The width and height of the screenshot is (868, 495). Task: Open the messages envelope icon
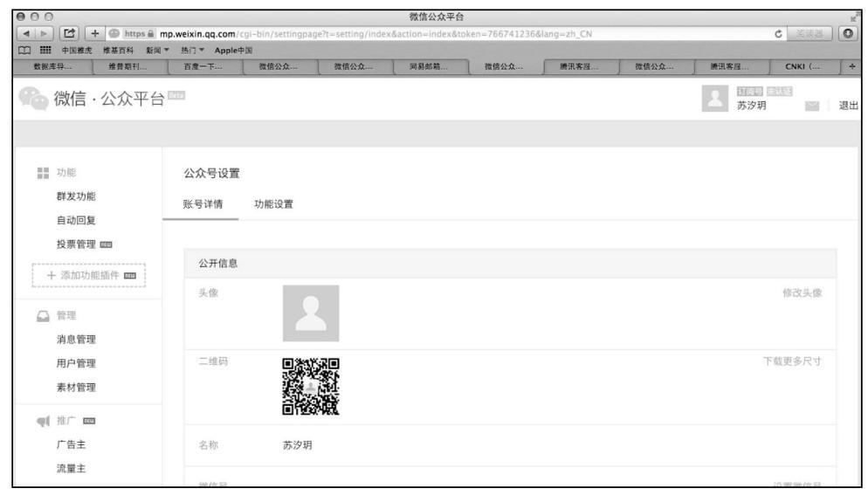pyautogui.click(x=811, y=106)
